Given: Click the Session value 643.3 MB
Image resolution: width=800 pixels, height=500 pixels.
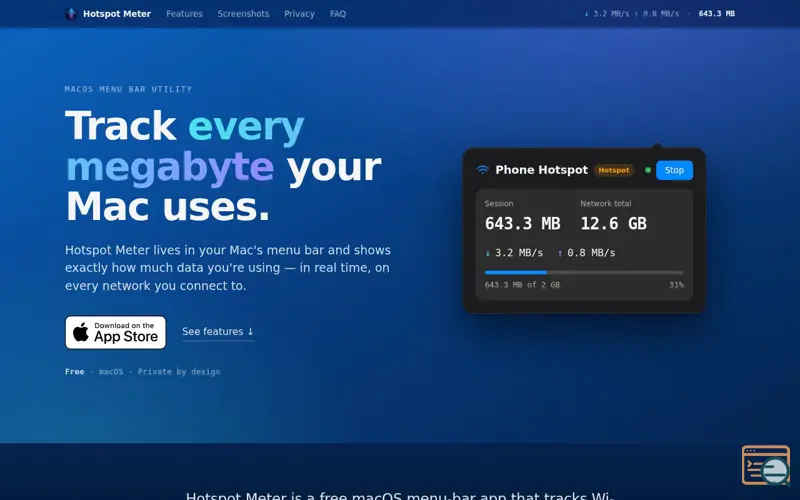Looking at the screenshot, I should [x=522, y=223].
